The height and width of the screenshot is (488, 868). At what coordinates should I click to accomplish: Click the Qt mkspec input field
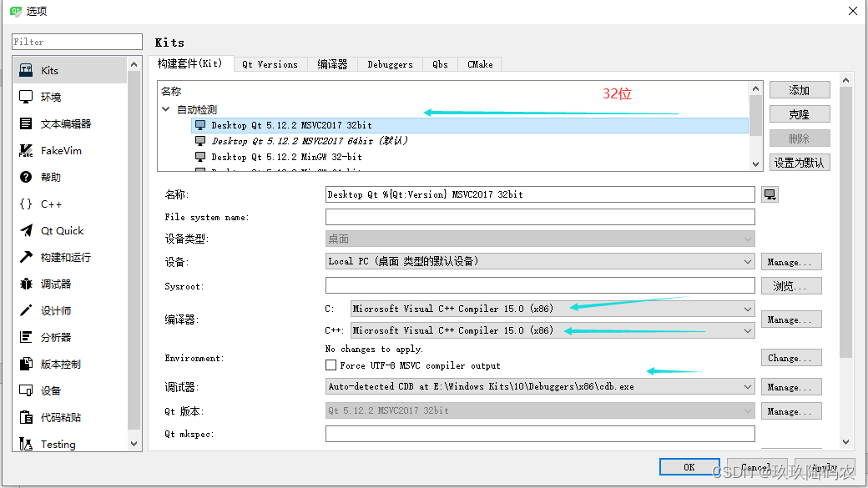tap(540, 434)
